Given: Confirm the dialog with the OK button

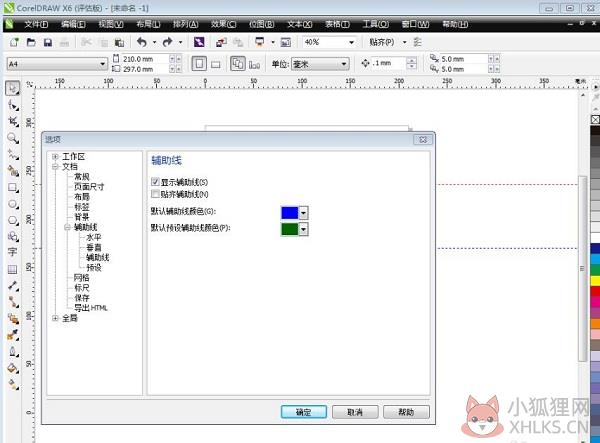Looking at the screenshot, I should click(304, 412).
